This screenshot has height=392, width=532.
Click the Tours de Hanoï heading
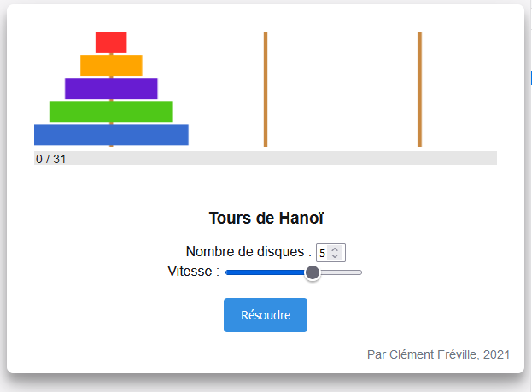[x=266, y=218]
